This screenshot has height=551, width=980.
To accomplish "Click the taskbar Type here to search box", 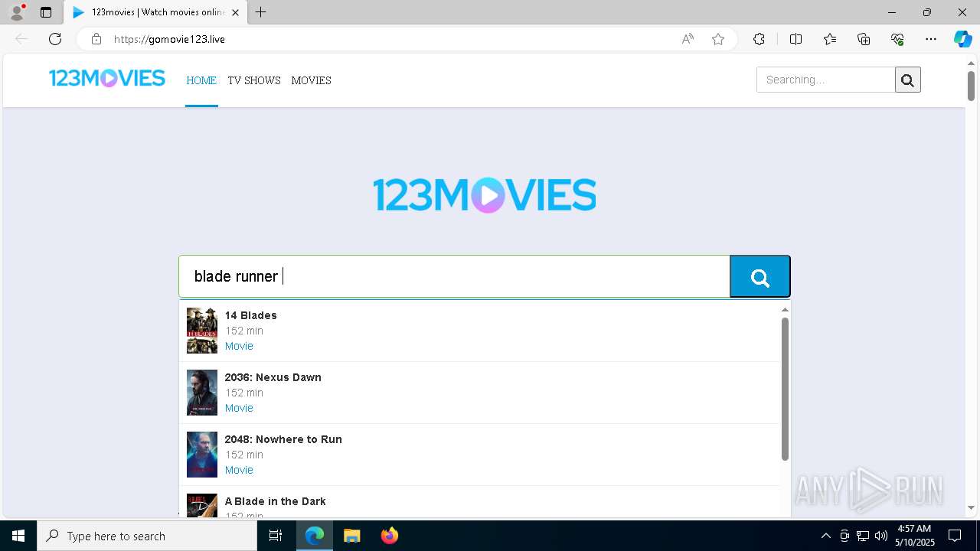I will (x=147, y=536).
